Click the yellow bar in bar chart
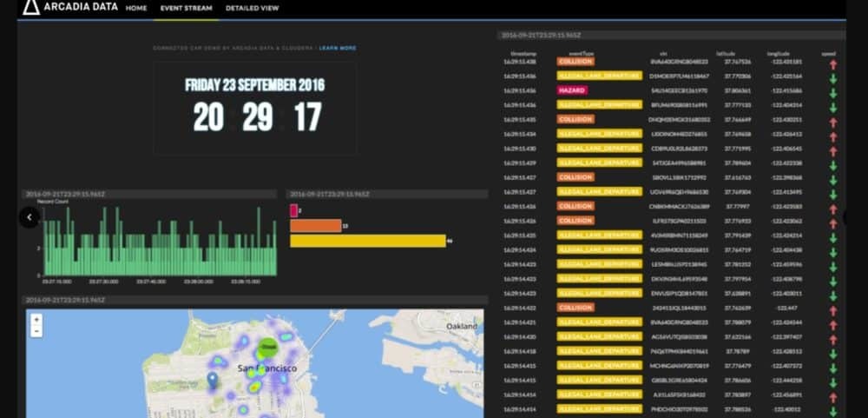Screen dimensions: 868x418 [366, 241]
